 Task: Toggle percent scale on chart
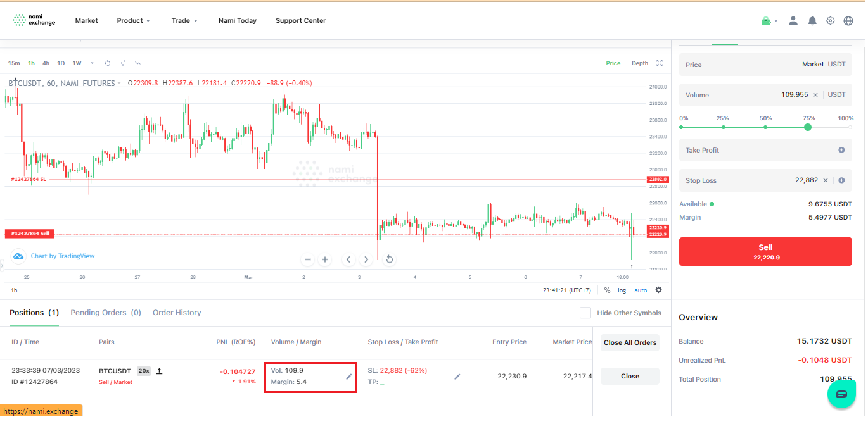[x=607, y=290]
